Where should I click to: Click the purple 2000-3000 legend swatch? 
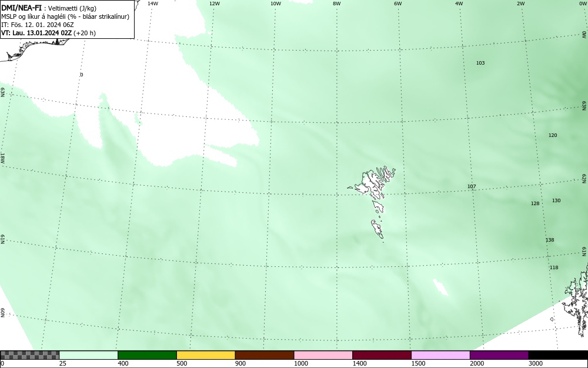[x=499, y=355]
